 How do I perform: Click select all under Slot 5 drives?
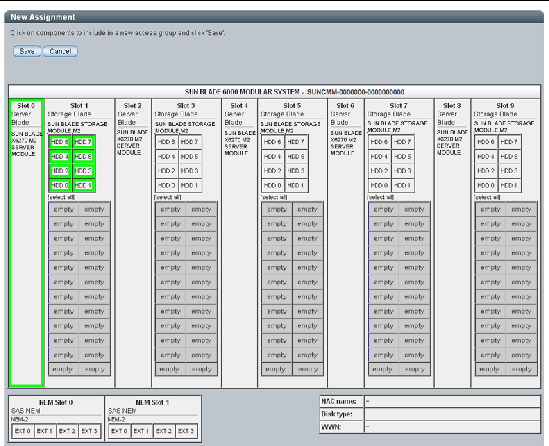click(274, 197)
